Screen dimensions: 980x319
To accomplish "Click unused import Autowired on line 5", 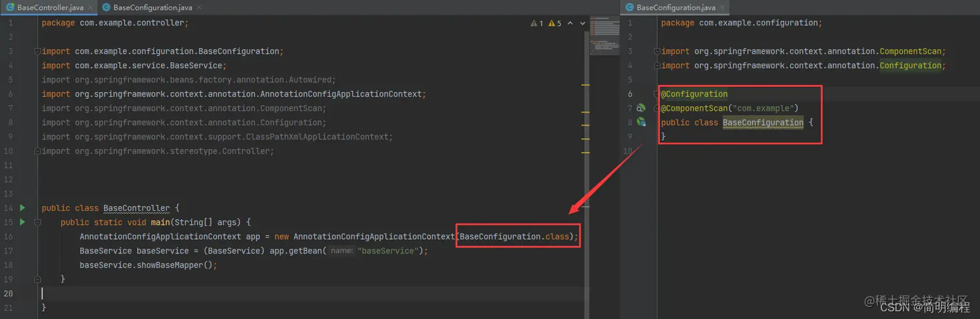I will click(x=189, y=80).
